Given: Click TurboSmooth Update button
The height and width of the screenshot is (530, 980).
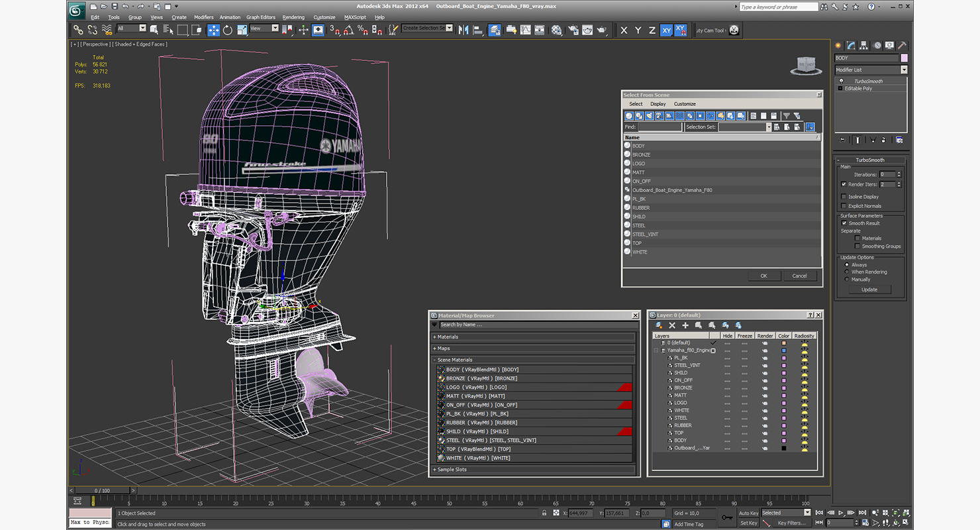Looking at the screenshot, I should (x=869, y=290).
